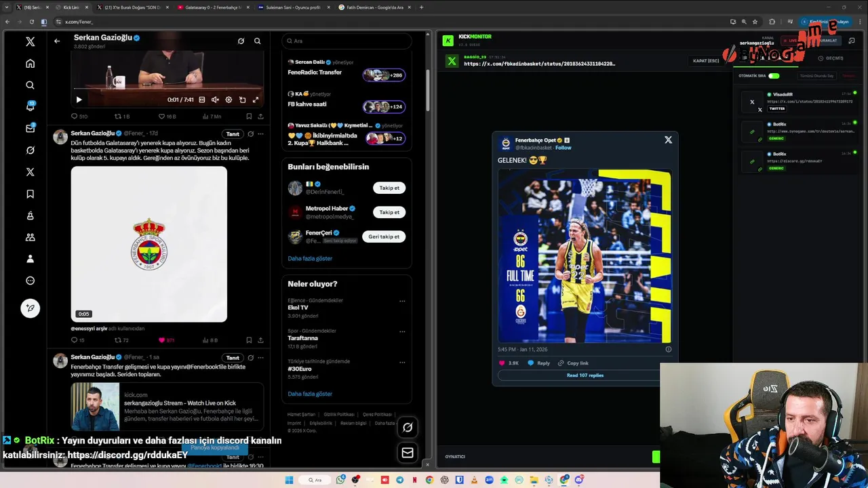The height and width of the screenshot is (488, 868).
Task: Open X home via sidebar Home icon
Action: click(x=30, y=64)
